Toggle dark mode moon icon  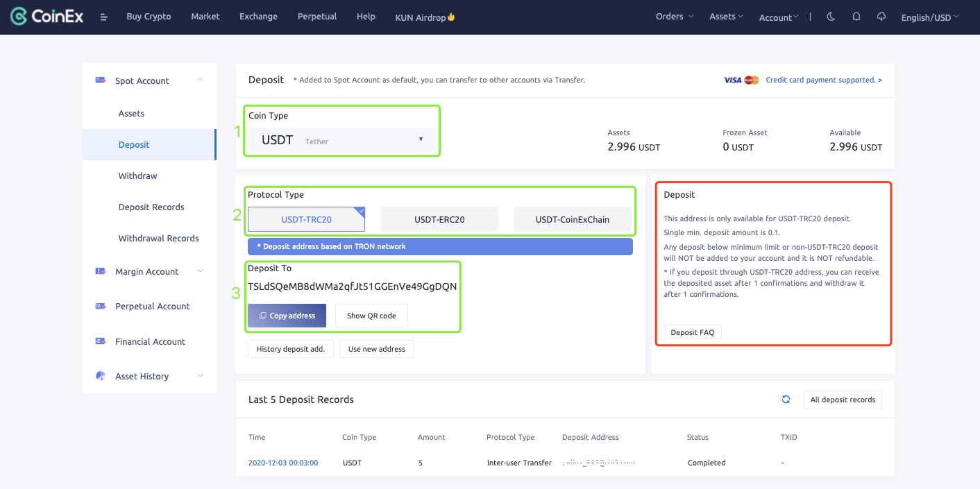pos(831,17)
